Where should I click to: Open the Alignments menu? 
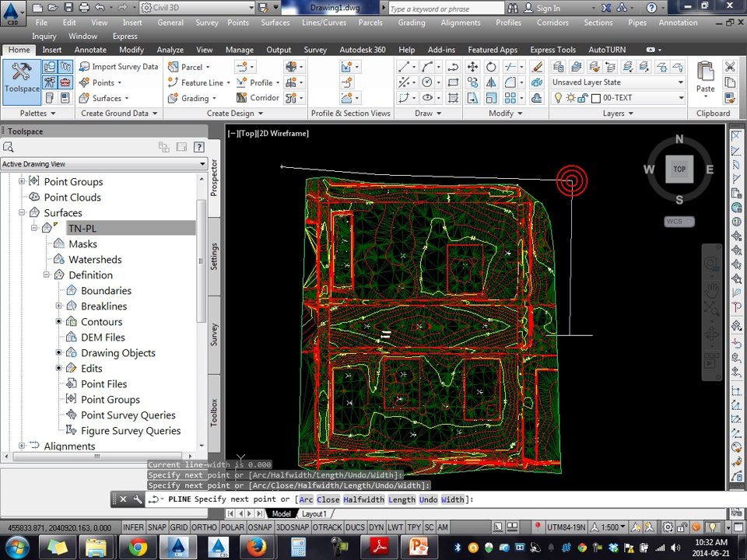click(461, 23)
